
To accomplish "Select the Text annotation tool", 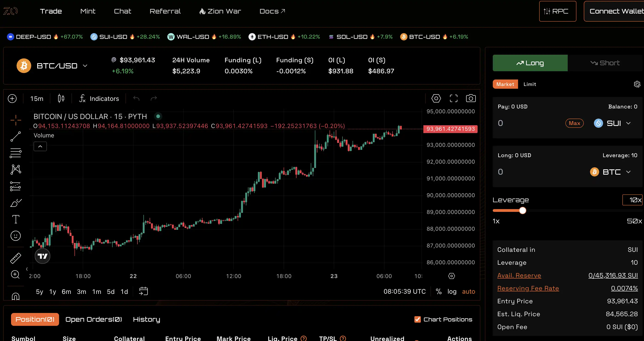I will 15,219.
